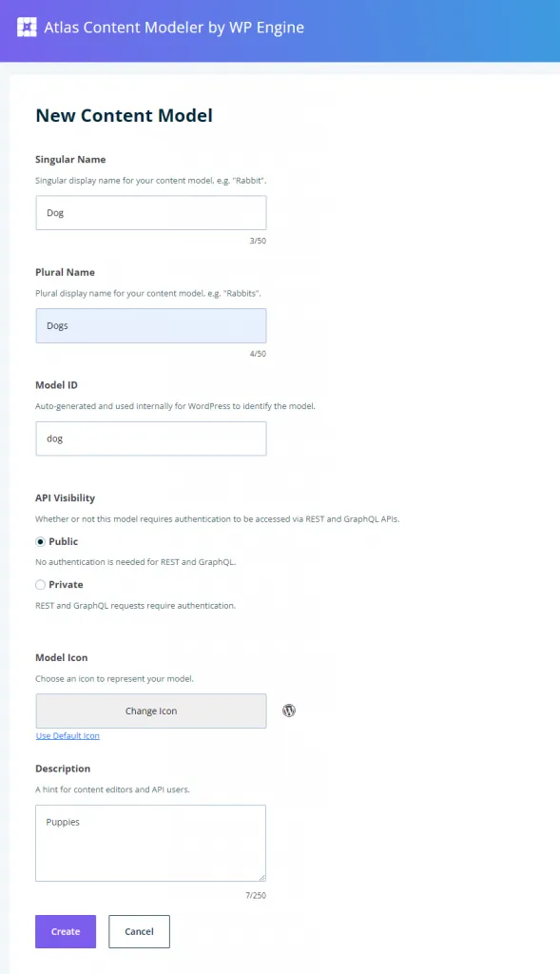Click the Model ID field containing dog
The width and height of the screenshot is (560, 974).
150,438
